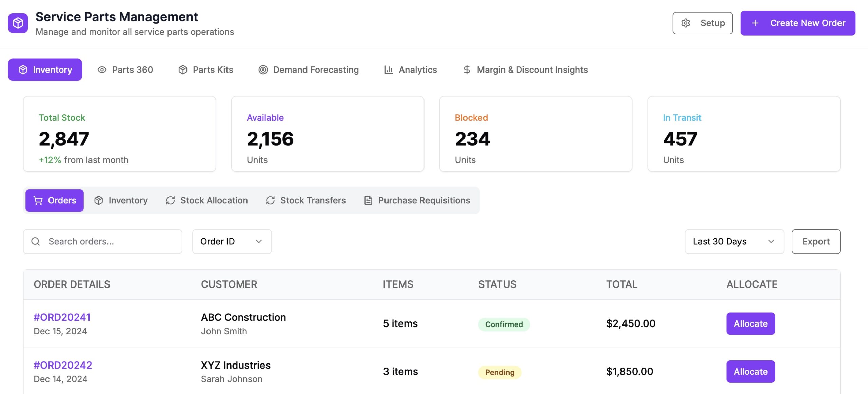The image size is (868, 394).
Task: Open order link #ORD20241
Action: 62,317
